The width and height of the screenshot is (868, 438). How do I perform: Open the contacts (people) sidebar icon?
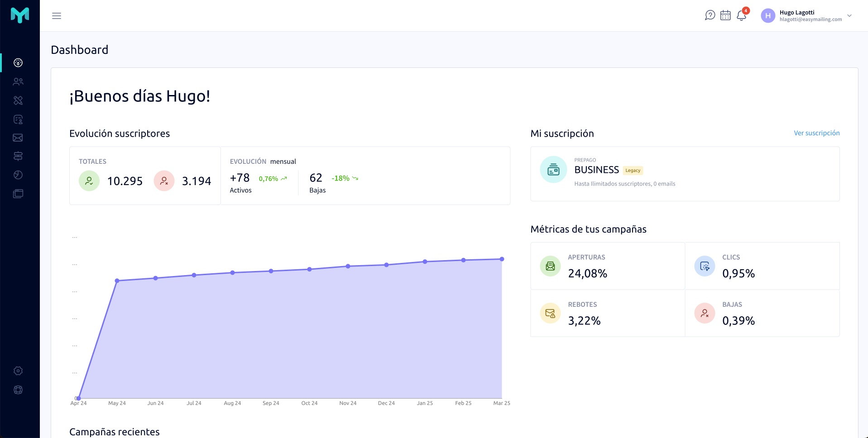point(18,81)
